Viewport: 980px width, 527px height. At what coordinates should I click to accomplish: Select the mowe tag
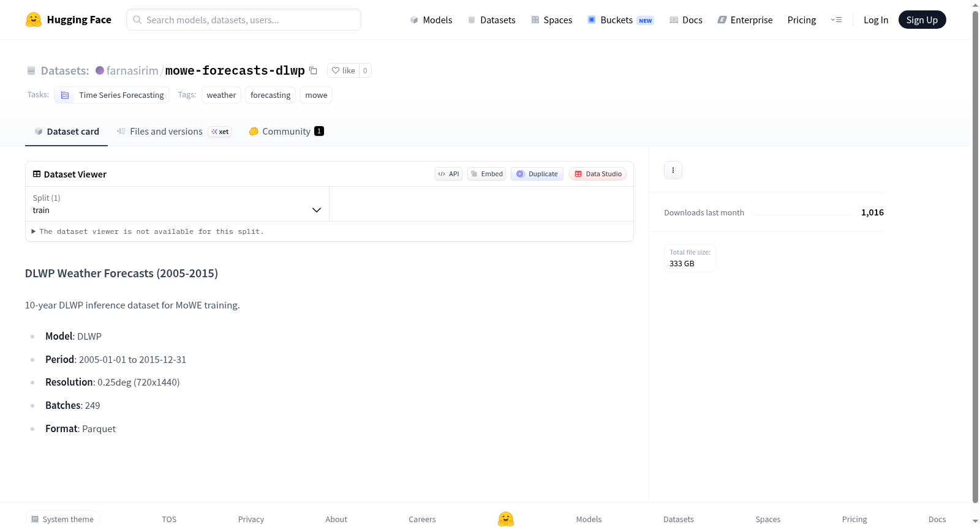pos(316,95)
